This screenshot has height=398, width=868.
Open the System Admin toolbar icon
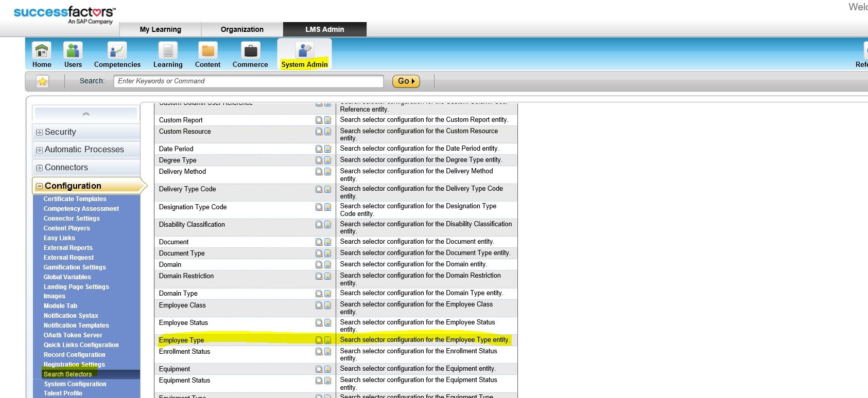304,50
